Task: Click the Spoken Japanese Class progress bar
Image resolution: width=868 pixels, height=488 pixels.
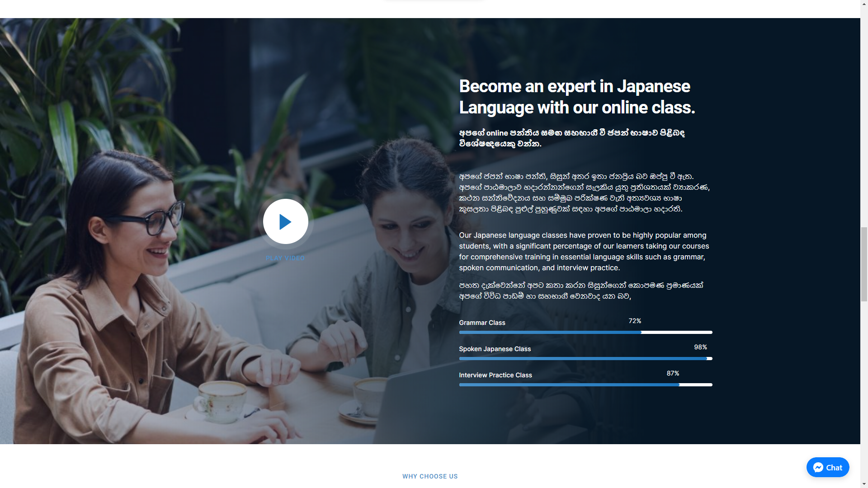Action: 585,359
